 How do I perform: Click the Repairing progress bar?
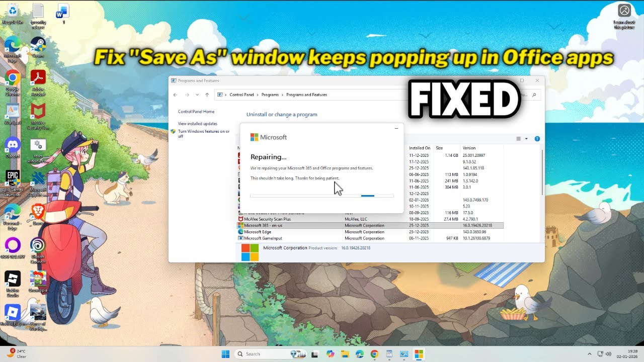pyautogui.click(x=322, y=196)
